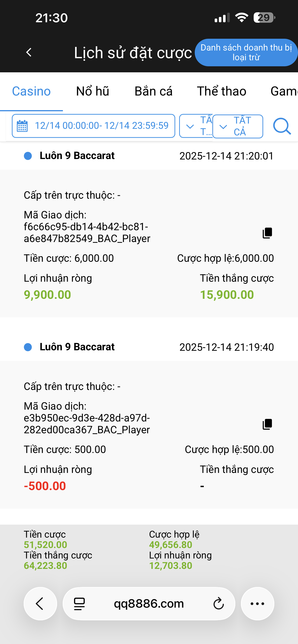Switch to the Bắn cá tab
298x644 pixels.
(153, 91)
